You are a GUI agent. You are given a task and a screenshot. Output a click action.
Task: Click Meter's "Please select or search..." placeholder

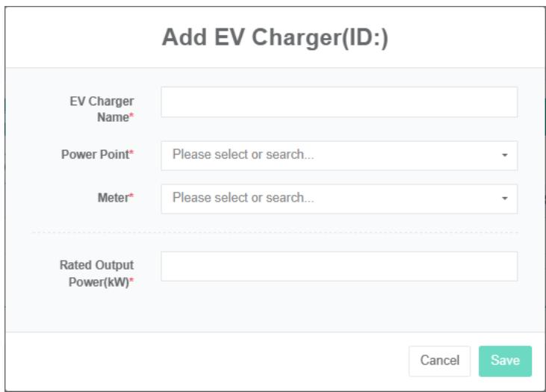coord(243,199)
